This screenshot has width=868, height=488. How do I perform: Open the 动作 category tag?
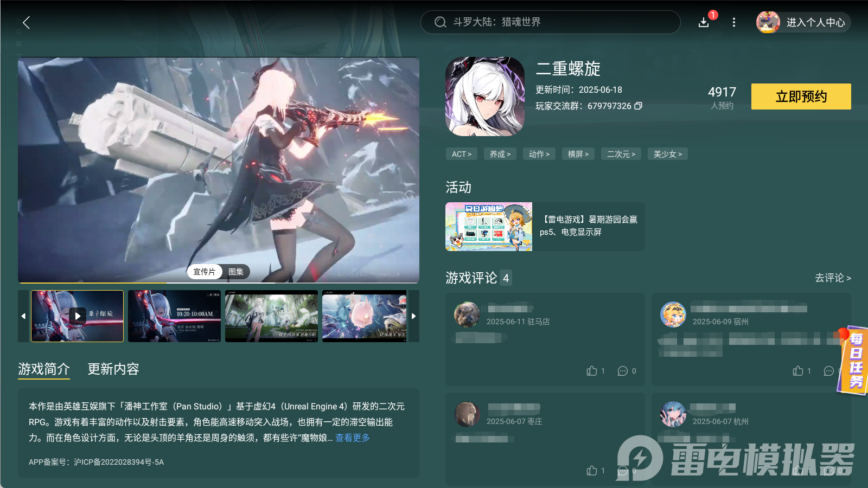[x=539, y=154]
